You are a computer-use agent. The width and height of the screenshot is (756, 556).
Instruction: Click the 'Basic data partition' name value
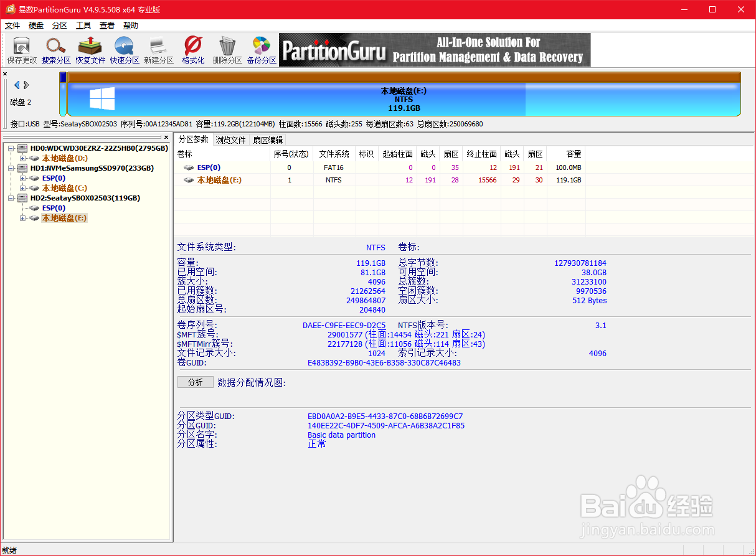(341, 435)
